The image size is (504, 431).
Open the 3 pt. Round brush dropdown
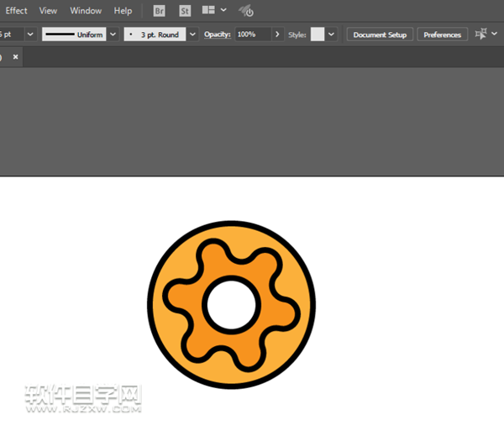tap(192, 34)
